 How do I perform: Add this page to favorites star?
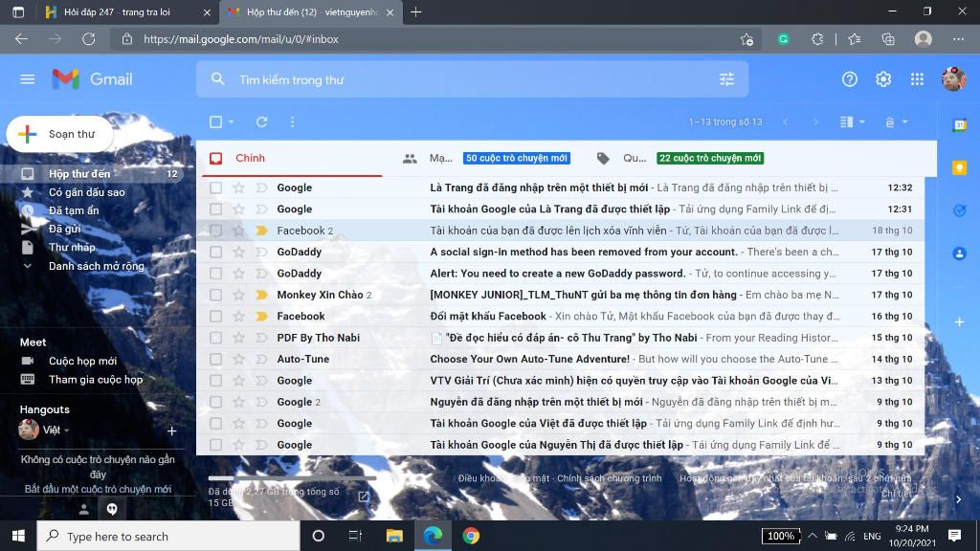pos(746,38)
